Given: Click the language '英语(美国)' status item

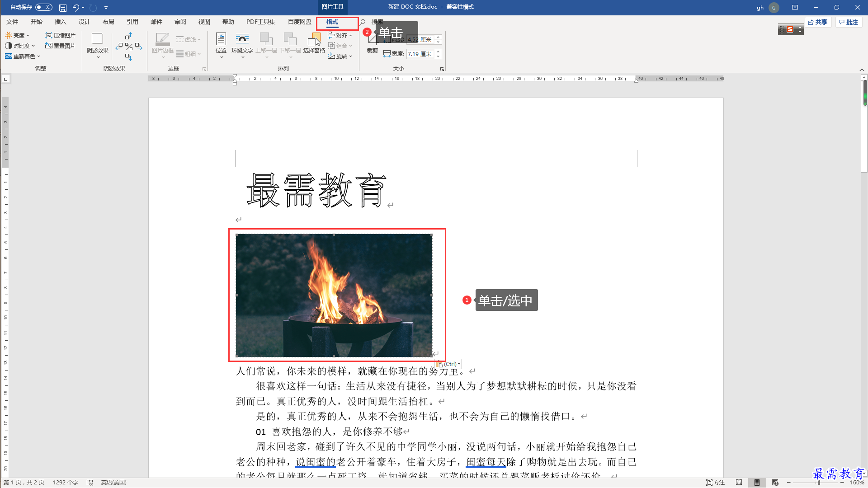Looking at the screenshot, I should tap(113, 483).
